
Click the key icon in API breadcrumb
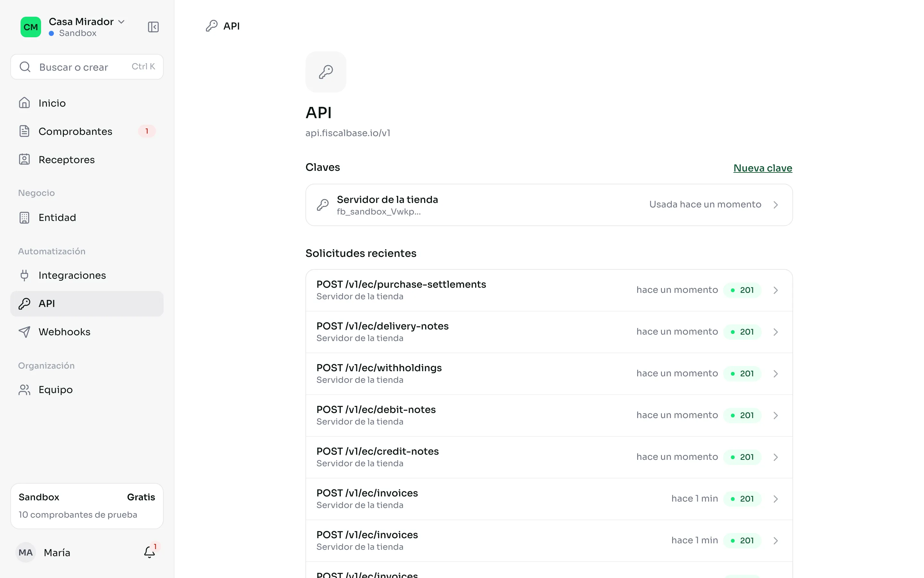point(211,26)
